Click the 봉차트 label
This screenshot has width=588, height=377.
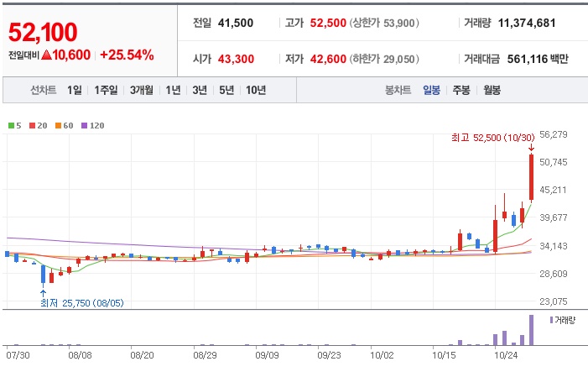tap(398, 90)
